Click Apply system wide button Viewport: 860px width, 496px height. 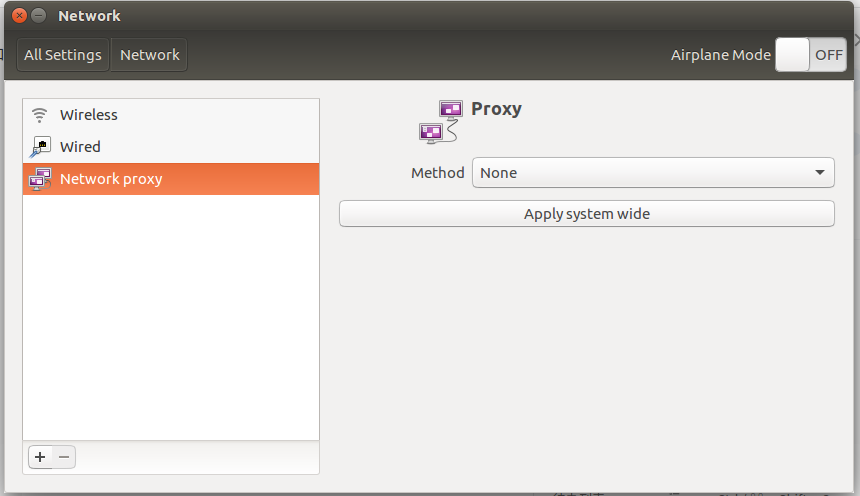click(x=587, y=213)
